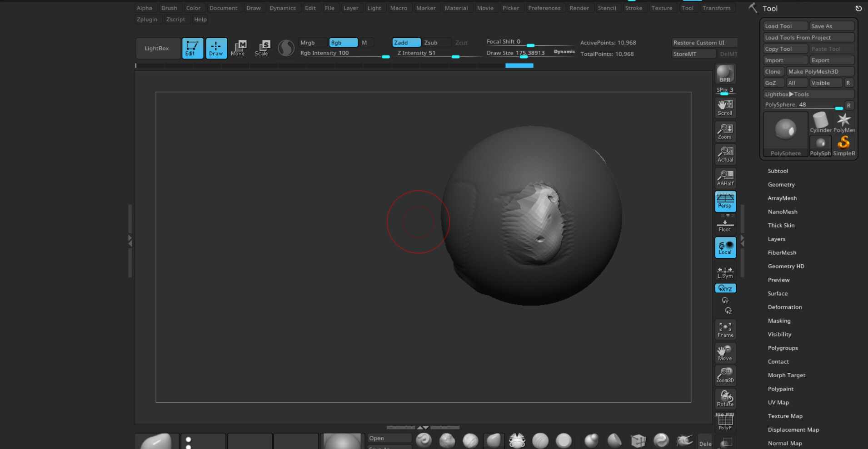Expand the Deformation subpalette
868x449 pixels.
(785, 307)
